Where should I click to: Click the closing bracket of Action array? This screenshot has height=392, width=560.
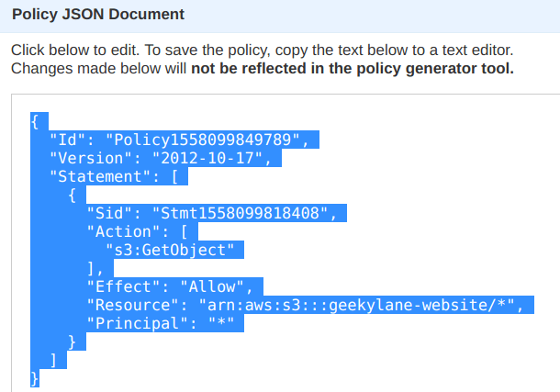click(x=95, y=268)
